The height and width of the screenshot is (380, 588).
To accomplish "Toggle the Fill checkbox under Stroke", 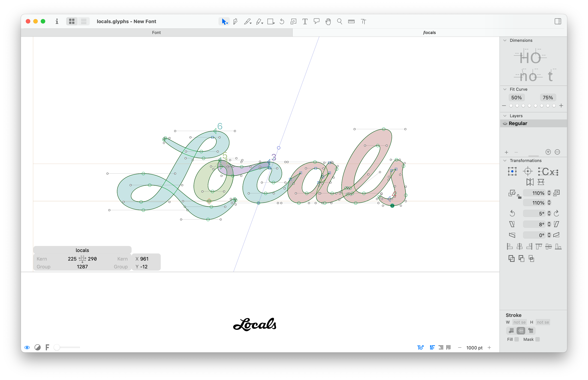I will point(517,339).
